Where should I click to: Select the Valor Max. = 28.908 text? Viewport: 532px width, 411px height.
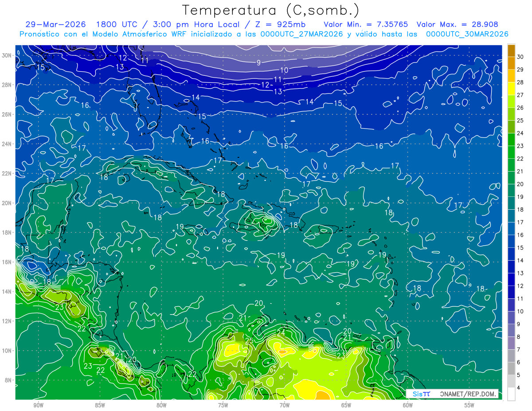click(x=461, y=24)
